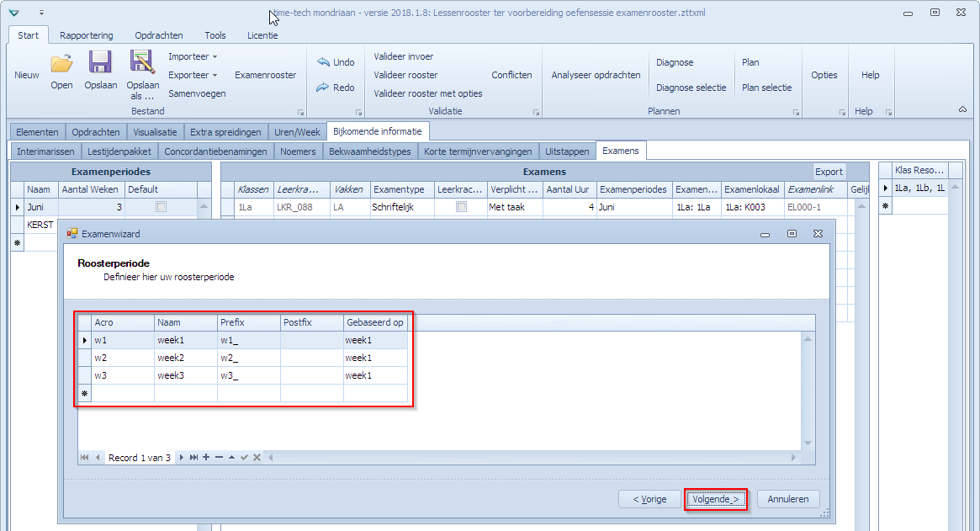Viewport: 980px width, 531px height.
Task: Click the Vorige button
Action: [649, 499]
